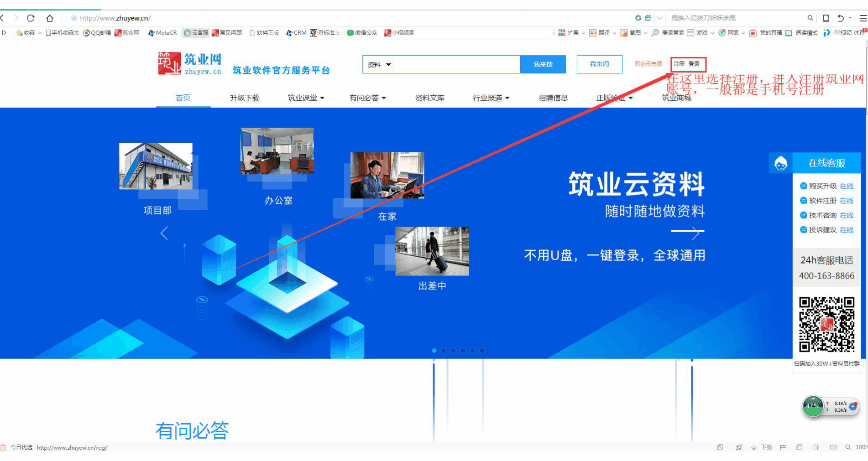Open the 微信公众 bookmark

tap(362, 33)
